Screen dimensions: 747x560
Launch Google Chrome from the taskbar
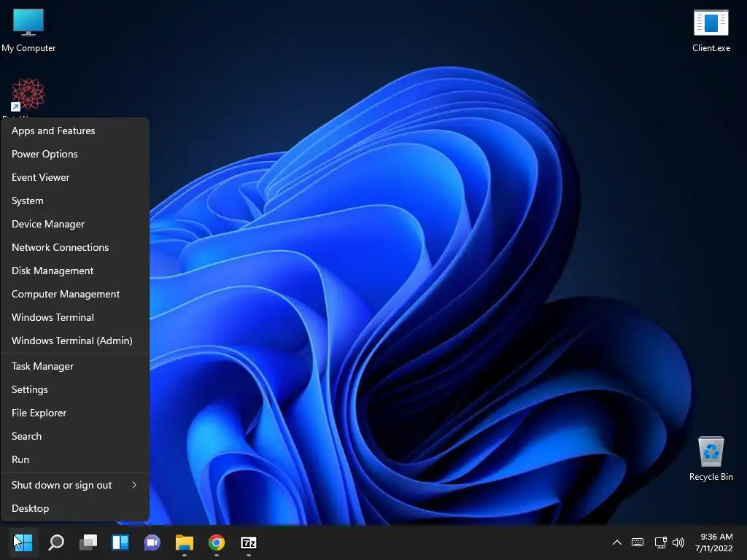point(216,542)
